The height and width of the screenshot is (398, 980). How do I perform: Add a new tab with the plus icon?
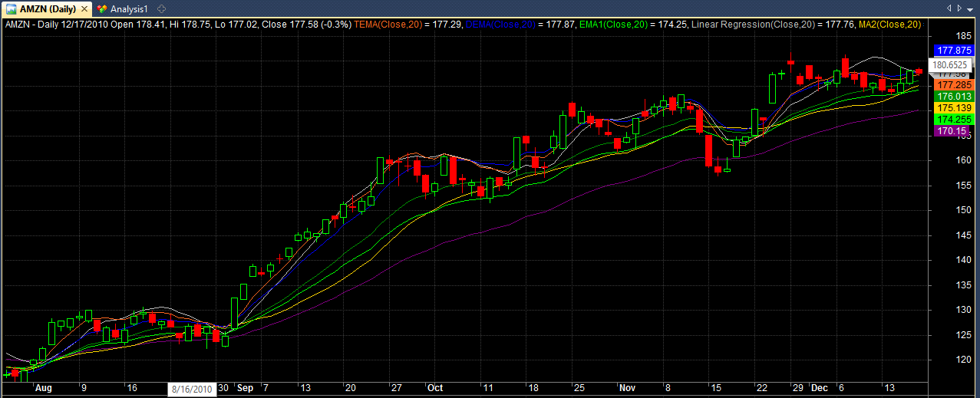[160, 8]
